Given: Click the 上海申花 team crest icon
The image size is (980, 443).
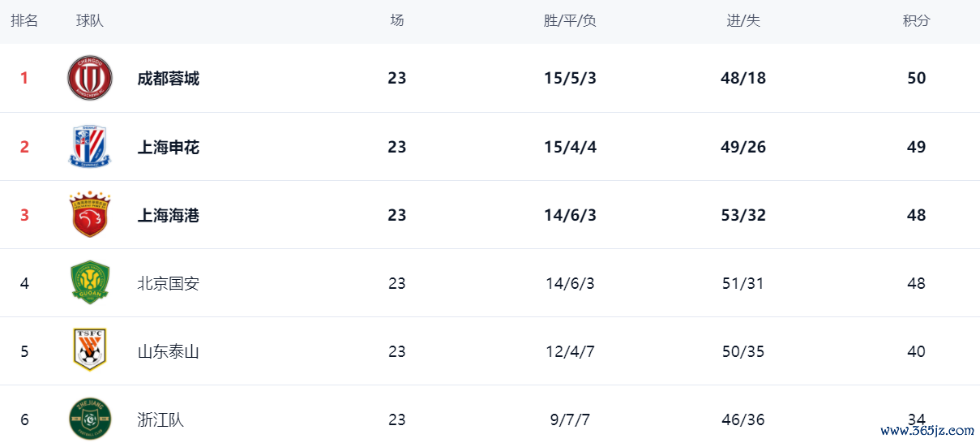Looking at the screenshot, I should click(89, 147).
